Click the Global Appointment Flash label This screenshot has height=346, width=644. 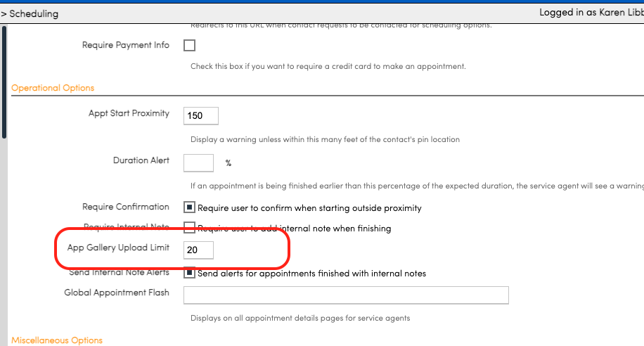(x=117, y=293)
